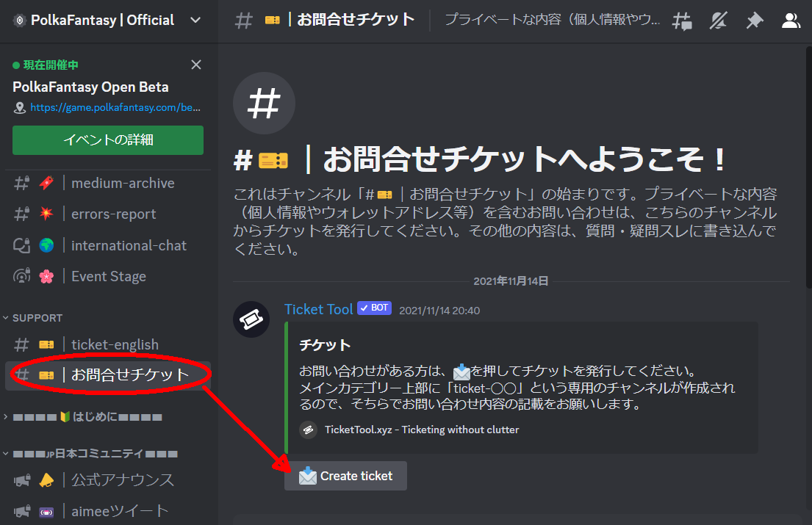
Task: Click the game icon beside aimeeツイート
Action: tap(46, 512)
